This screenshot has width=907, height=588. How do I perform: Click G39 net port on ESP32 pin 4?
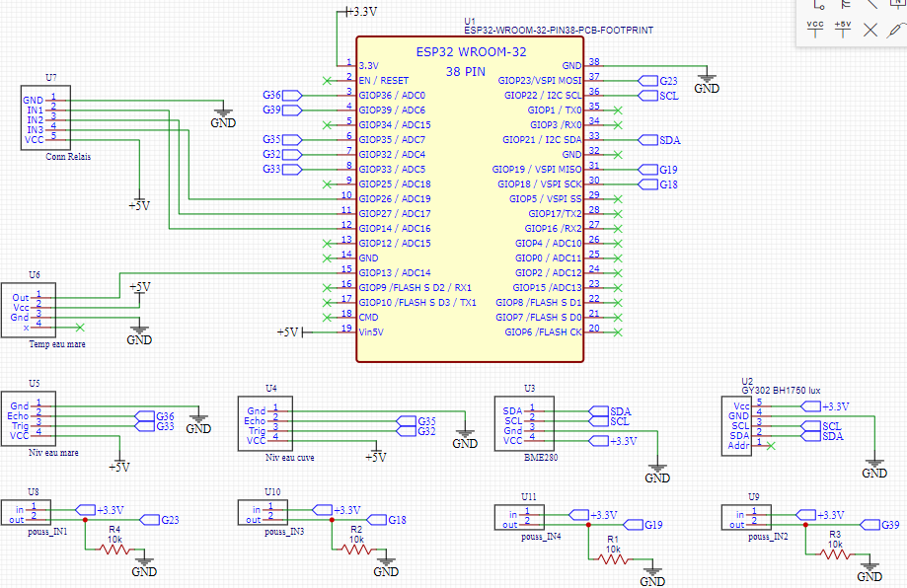click(x=282, y=110)
